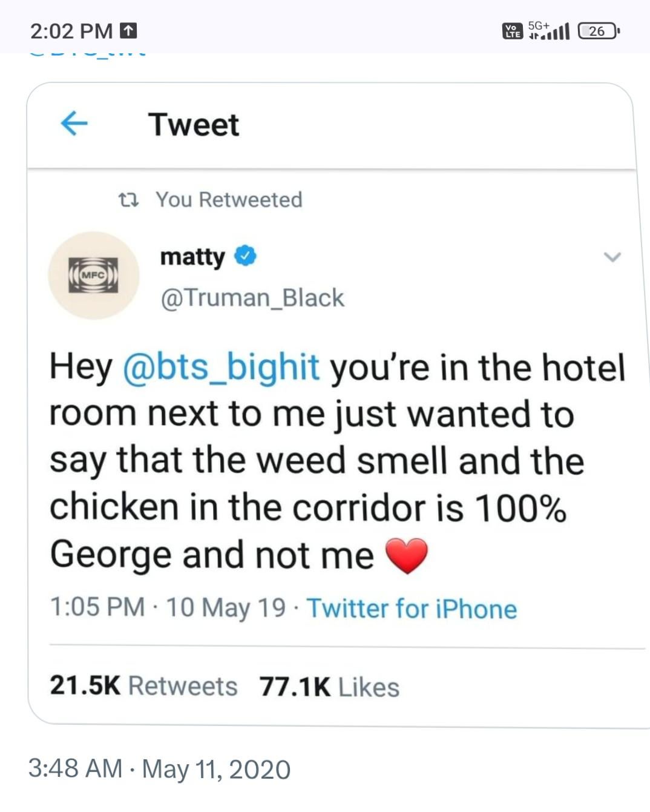The width and height of the screenshot is (650, 812).
Task: Tap the red heart emoji
Action: [x=407, y=556]
